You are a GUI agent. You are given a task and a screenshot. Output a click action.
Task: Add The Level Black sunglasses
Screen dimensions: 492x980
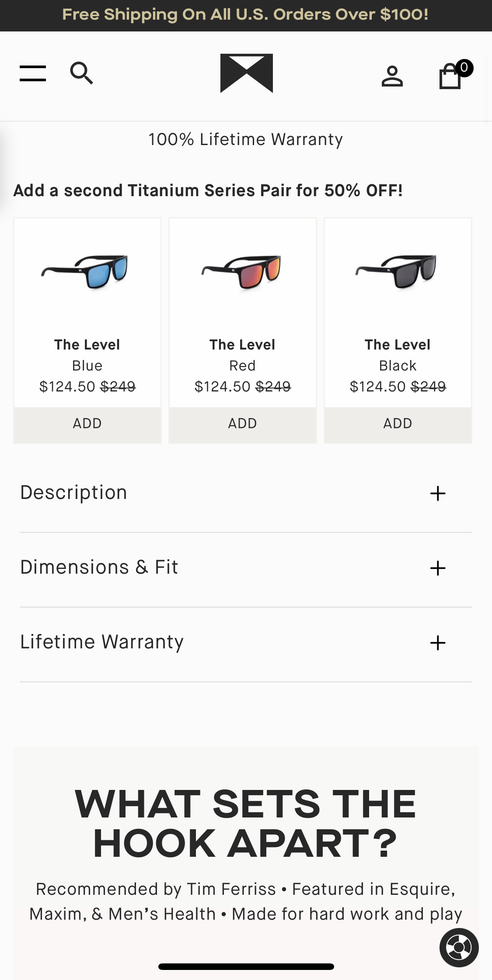[x=398, y=423]
